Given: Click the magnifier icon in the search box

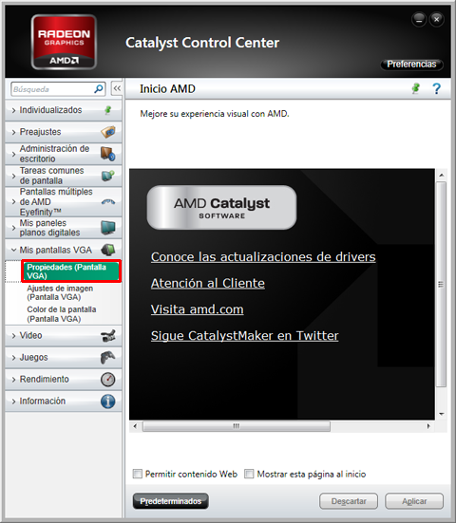Looking at the screenshot, I should (x=98, y=89).
